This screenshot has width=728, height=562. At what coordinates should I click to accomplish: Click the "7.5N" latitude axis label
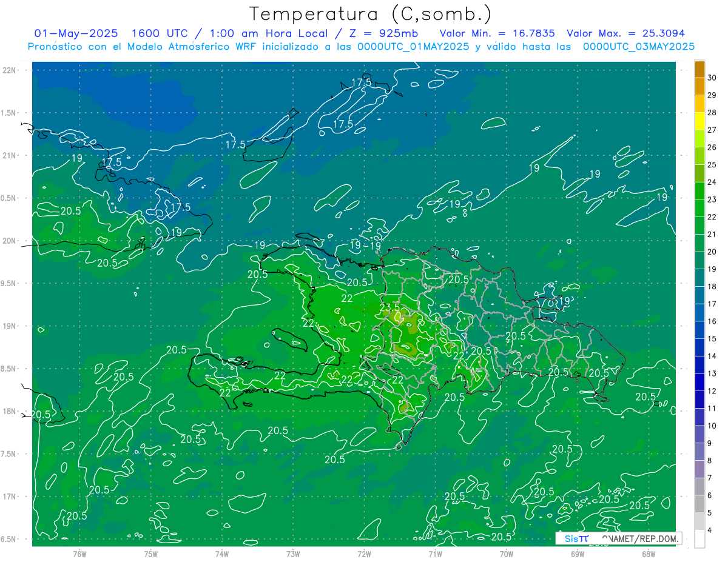pyautogui.click(x=10, y=453)
